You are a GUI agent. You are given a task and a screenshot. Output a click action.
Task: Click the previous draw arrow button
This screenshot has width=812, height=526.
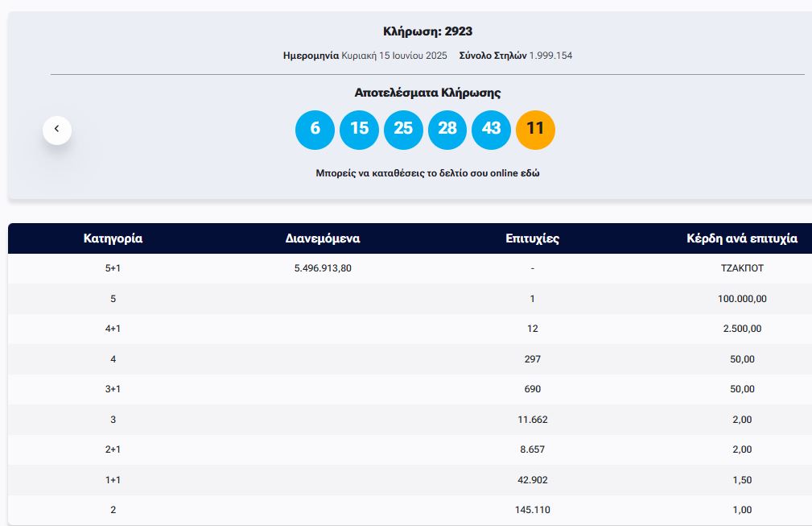click(57, 129)
